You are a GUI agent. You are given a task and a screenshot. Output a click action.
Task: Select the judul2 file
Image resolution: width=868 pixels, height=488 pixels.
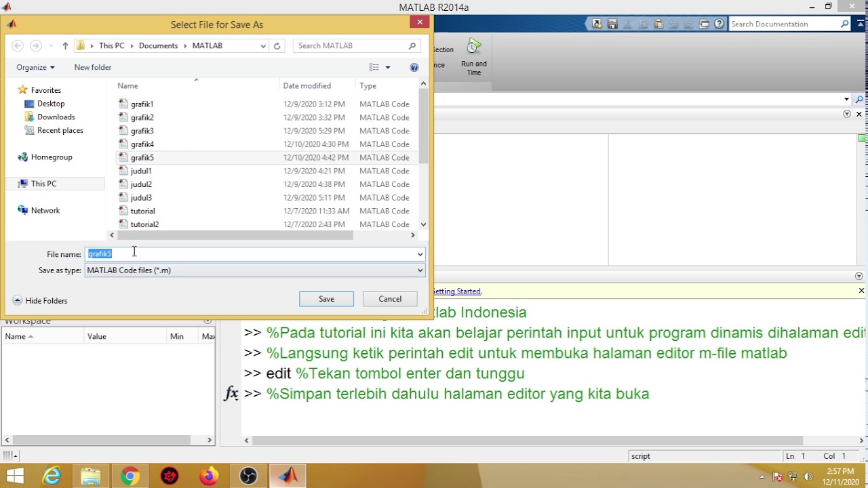click(x=267, y=184)
